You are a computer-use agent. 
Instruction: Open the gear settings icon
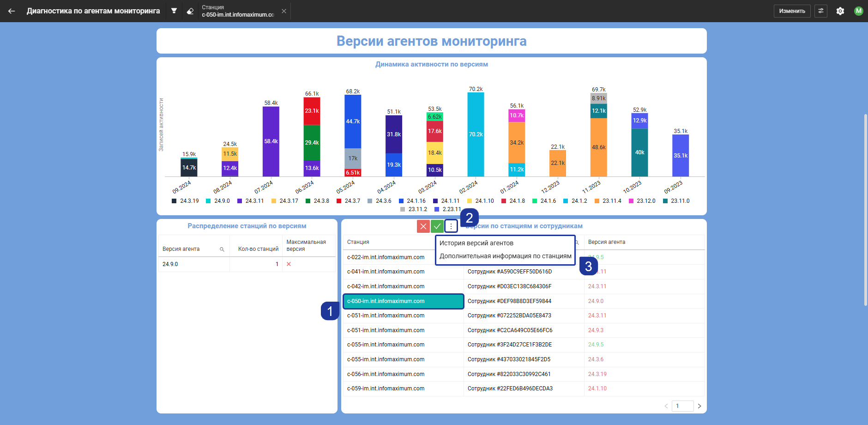tap(840, 11)
